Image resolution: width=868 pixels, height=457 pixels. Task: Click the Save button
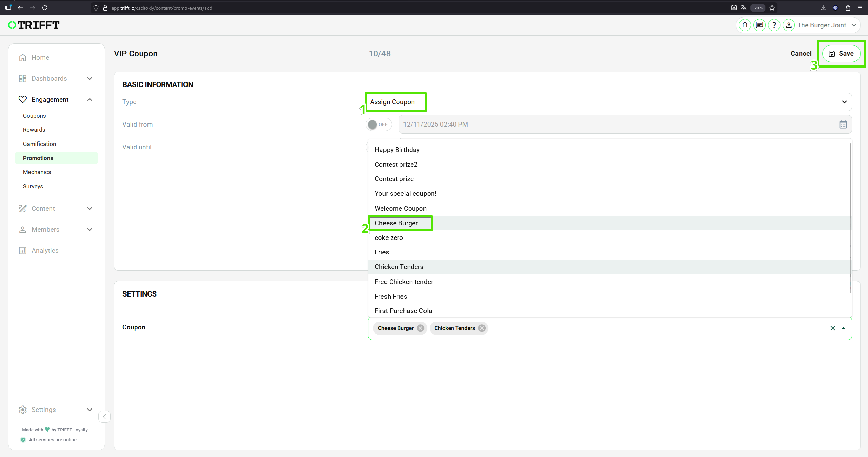coord(841,54)
